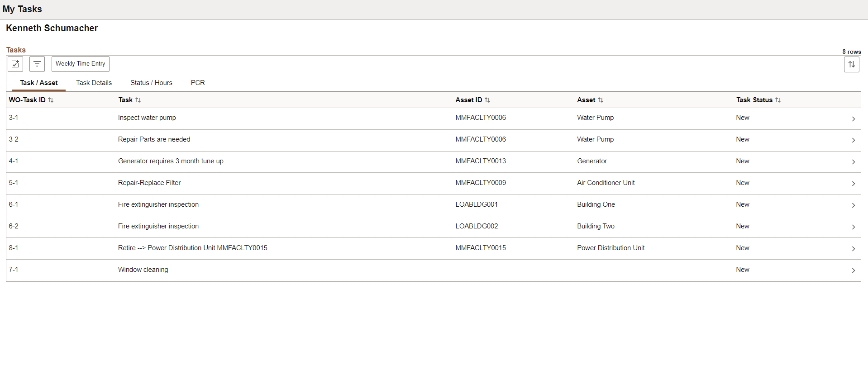Sort by Asset ID column arrows

tap(487, 100)
